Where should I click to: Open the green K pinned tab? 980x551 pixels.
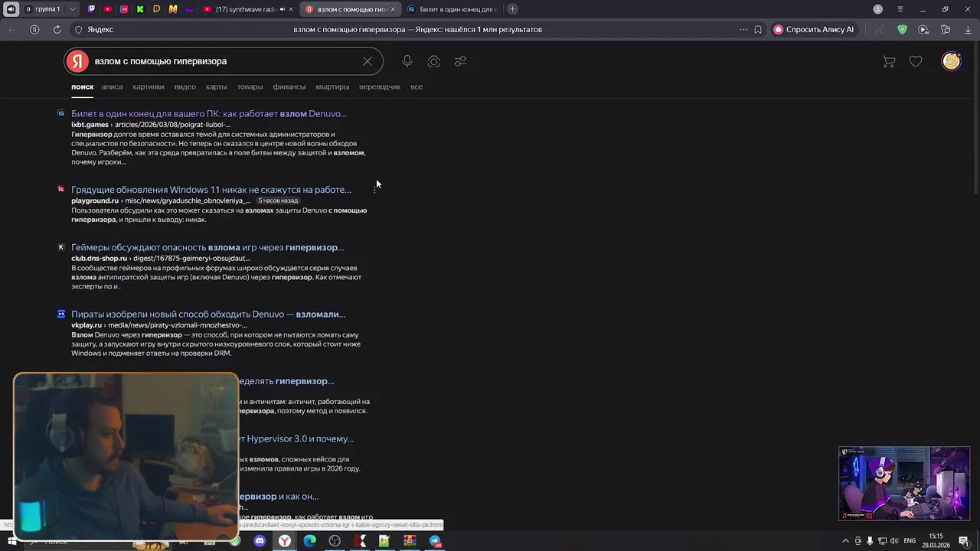pyautogui.click(x=140, y=9)
